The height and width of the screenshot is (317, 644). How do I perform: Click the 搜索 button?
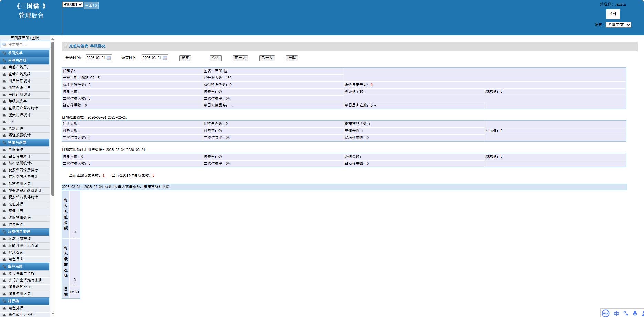pos(185,58)
